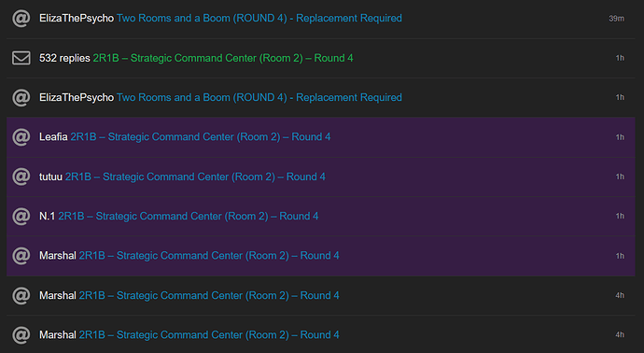Click the 39m timestamp of the first notification

(x=617, y=19)
